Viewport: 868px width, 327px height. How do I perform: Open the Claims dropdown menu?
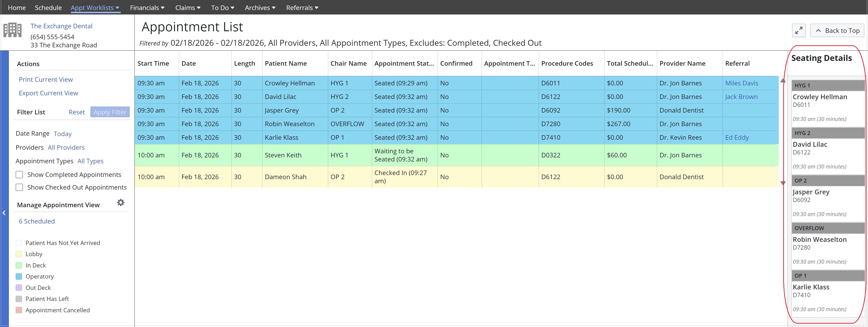(x=188, y=7)
